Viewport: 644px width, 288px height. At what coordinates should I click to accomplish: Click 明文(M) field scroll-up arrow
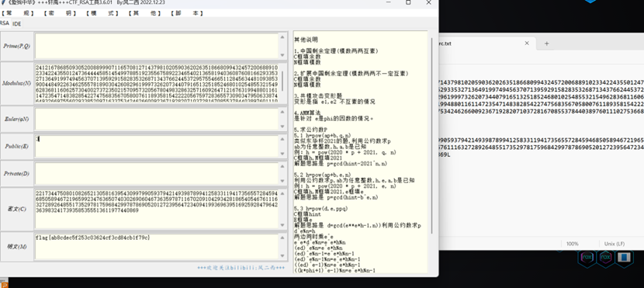pyautogui.click(x=282, y=238)
